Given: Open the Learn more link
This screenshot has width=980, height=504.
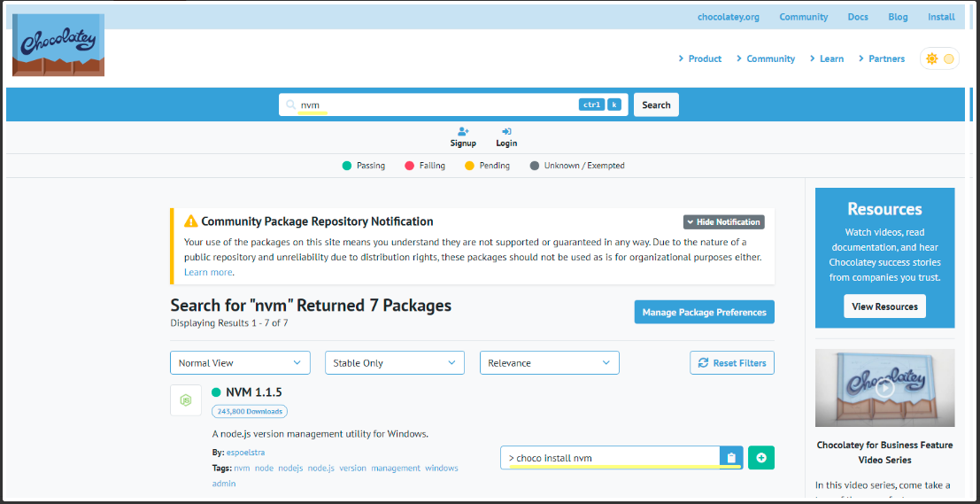Looking at the screenshot, I should tap(208, 273).
